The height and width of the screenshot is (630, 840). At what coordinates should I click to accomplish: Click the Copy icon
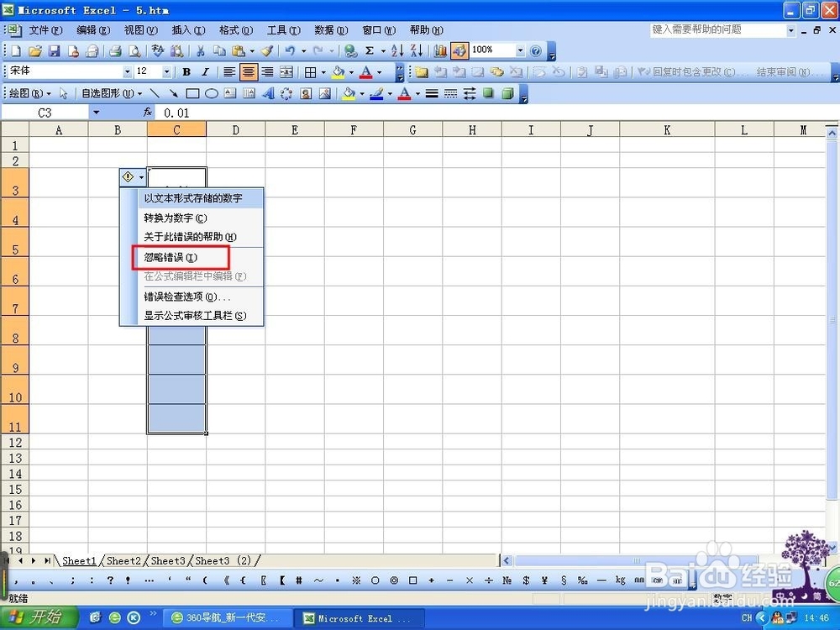(x=219, y=51)
